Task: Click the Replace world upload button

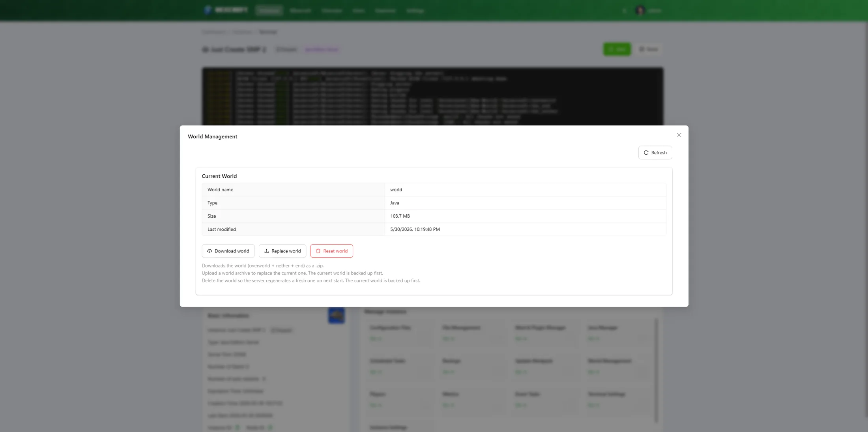Action: 282,251
